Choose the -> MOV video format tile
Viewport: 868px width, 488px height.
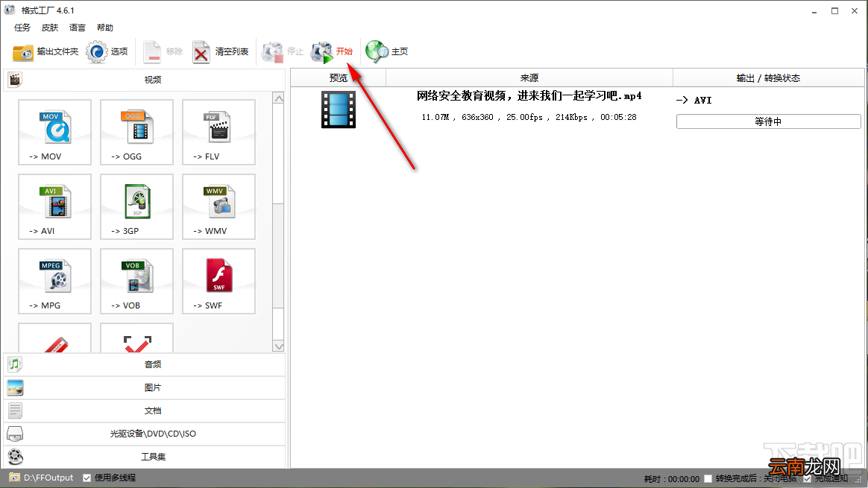pyautogui.click(x=54, y=132)
